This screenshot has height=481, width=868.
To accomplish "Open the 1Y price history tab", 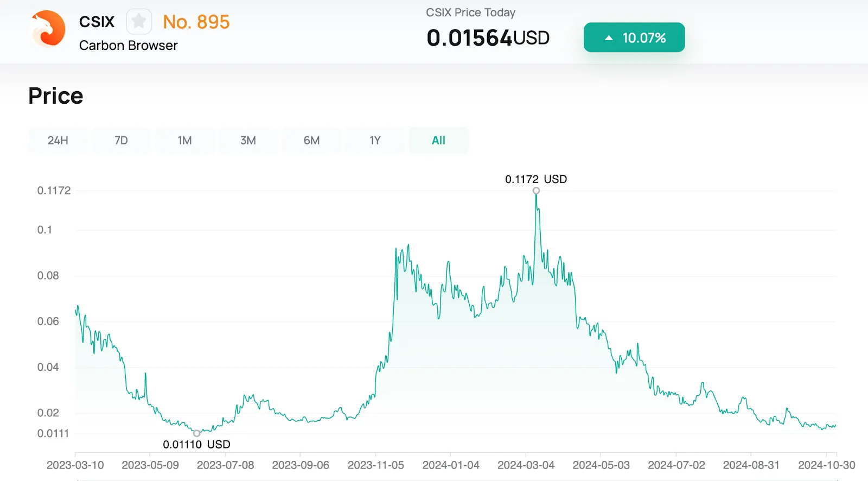I will pos(375,140).
